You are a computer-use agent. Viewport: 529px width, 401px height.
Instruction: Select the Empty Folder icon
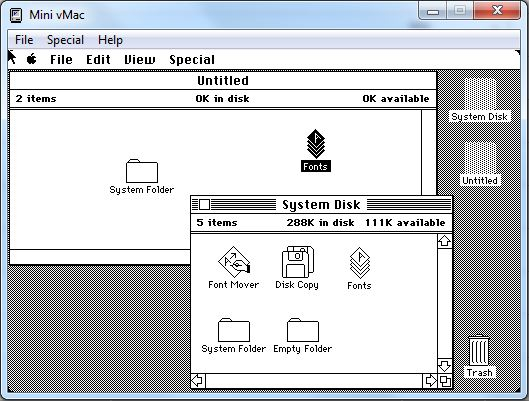pos(303,330)
